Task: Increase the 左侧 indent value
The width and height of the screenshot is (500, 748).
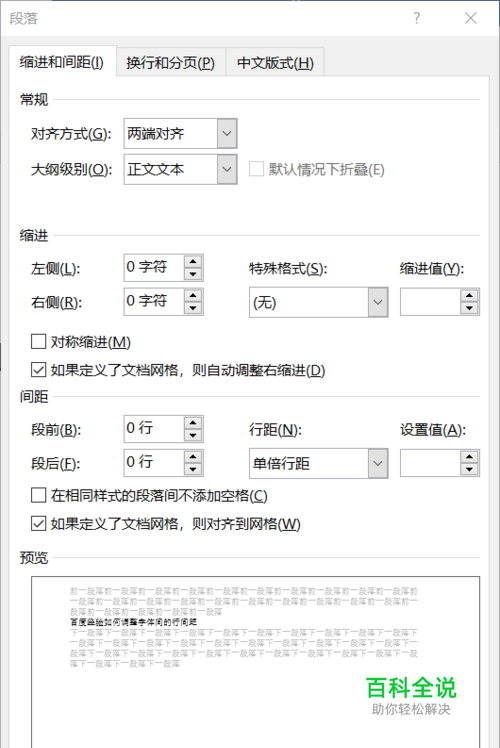Action: click(193, 261)
